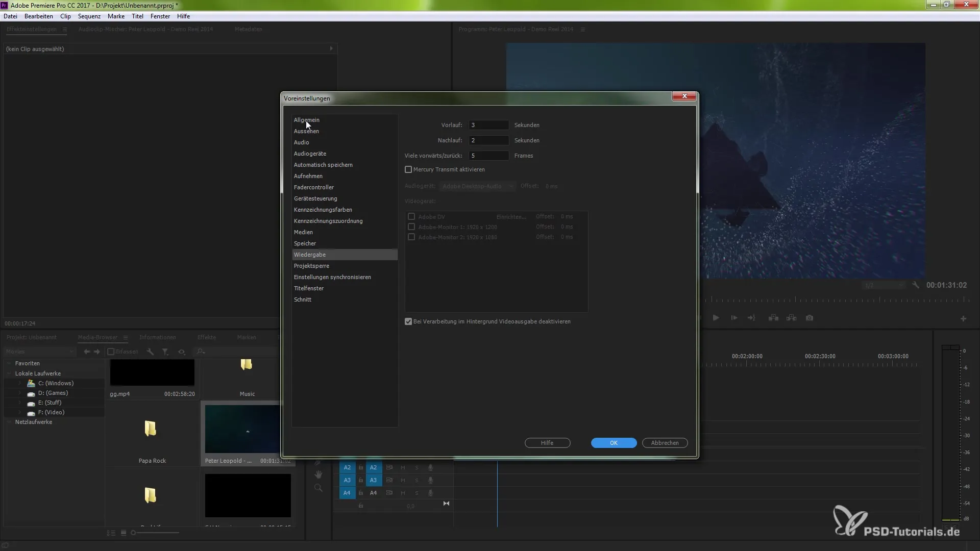Step forward one frame in Program monitor

point(734,318)
